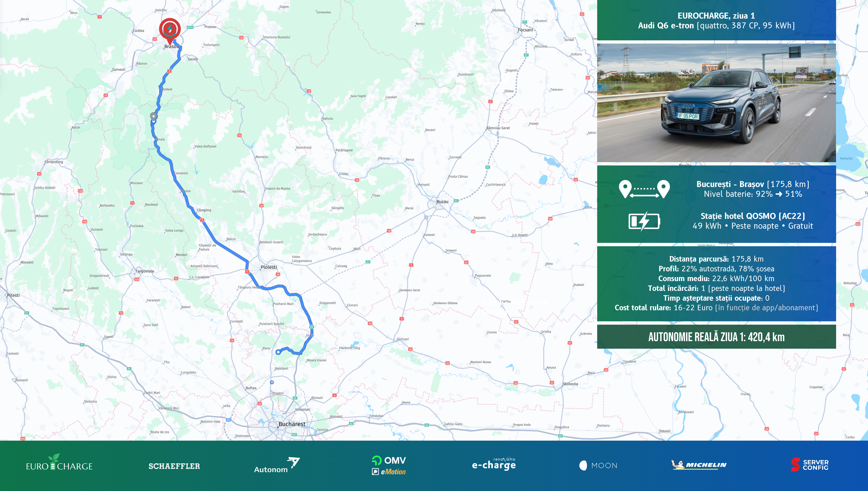Click the battery charging icon
Viewport: 868px width, 491px height.
[644, 221]
